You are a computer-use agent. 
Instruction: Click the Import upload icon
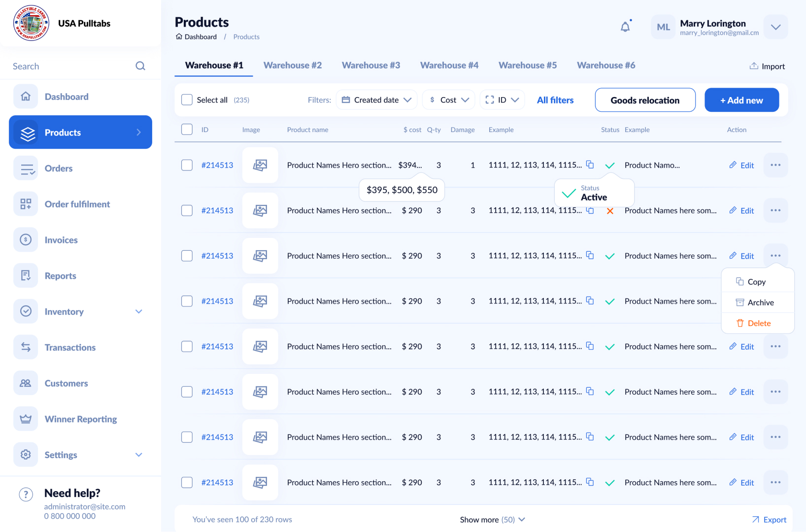(753, 66)
